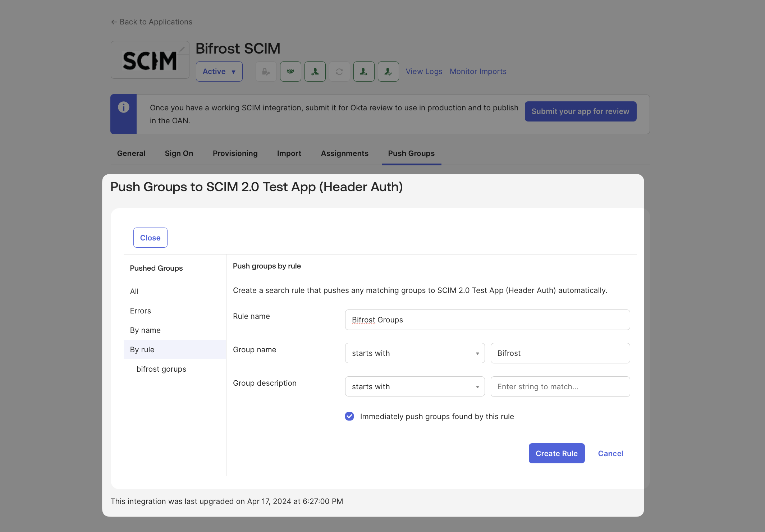Open the Provisioning tab
Screen dimensions: 765x532
235,153
